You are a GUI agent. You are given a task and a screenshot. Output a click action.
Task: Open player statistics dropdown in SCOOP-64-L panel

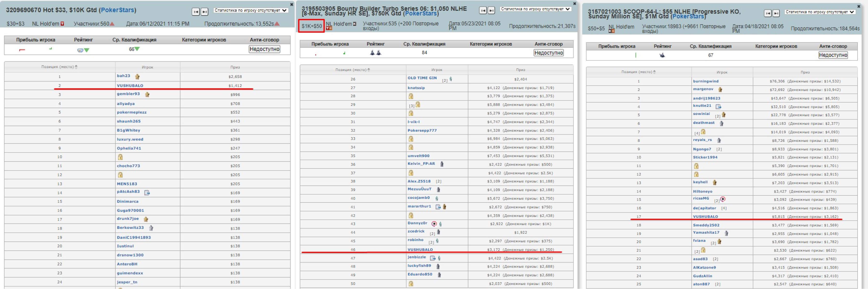pyautogui.click(x=820, y=12)
